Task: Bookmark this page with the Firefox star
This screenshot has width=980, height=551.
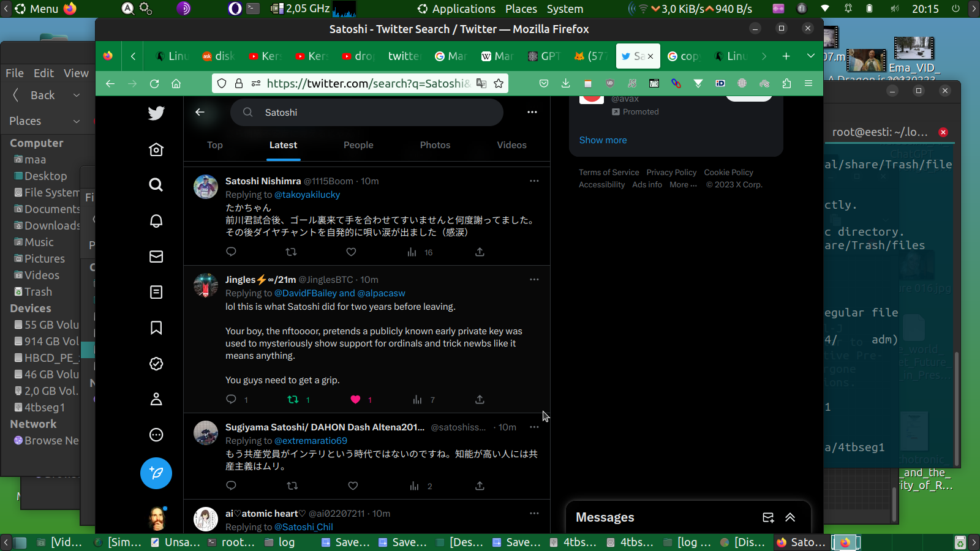Action: [x=499, y=83]
